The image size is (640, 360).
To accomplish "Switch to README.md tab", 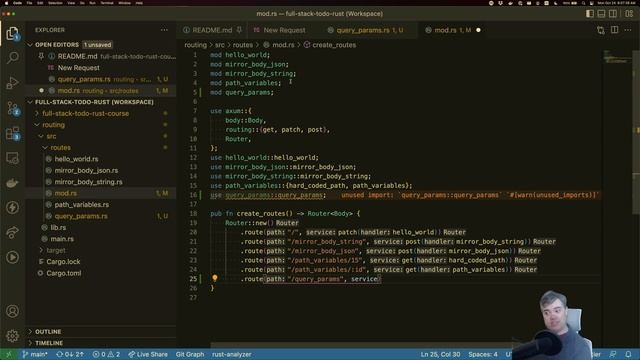I will tap(212, 30).
